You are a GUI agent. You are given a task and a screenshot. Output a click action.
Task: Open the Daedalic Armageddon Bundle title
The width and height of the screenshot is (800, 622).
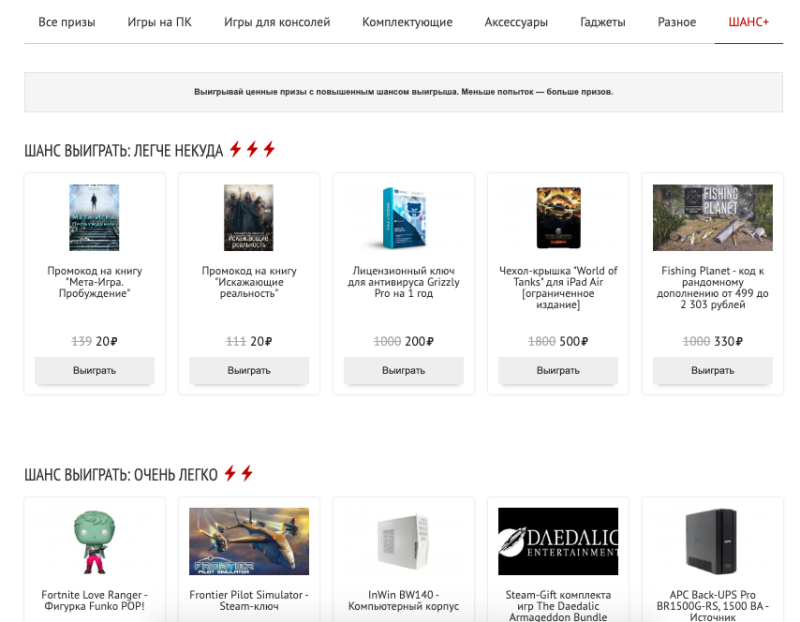pos(558,606)
